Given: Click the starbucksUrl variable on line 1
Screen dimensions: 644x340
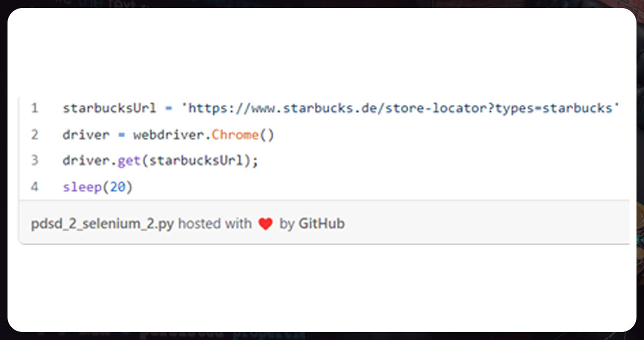Looking at the screenshot, I should pyautogui.click(x=109, y=108).
